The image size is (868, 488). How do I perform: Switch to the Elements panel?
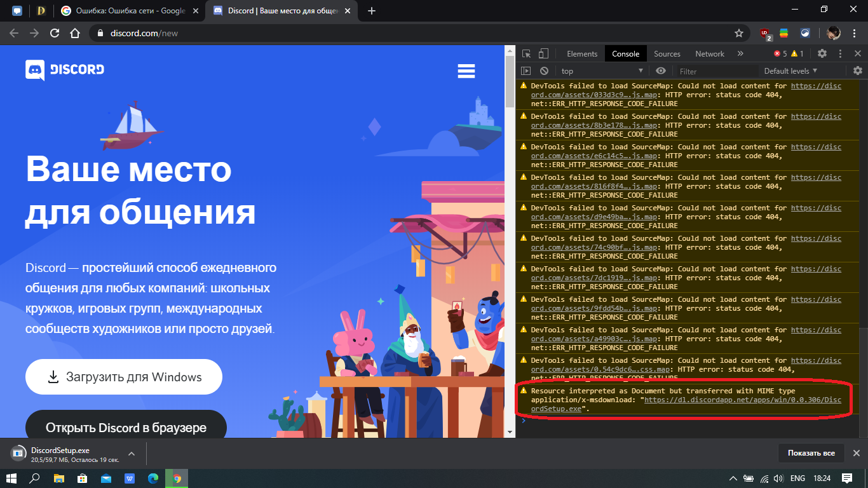(582, 54)
